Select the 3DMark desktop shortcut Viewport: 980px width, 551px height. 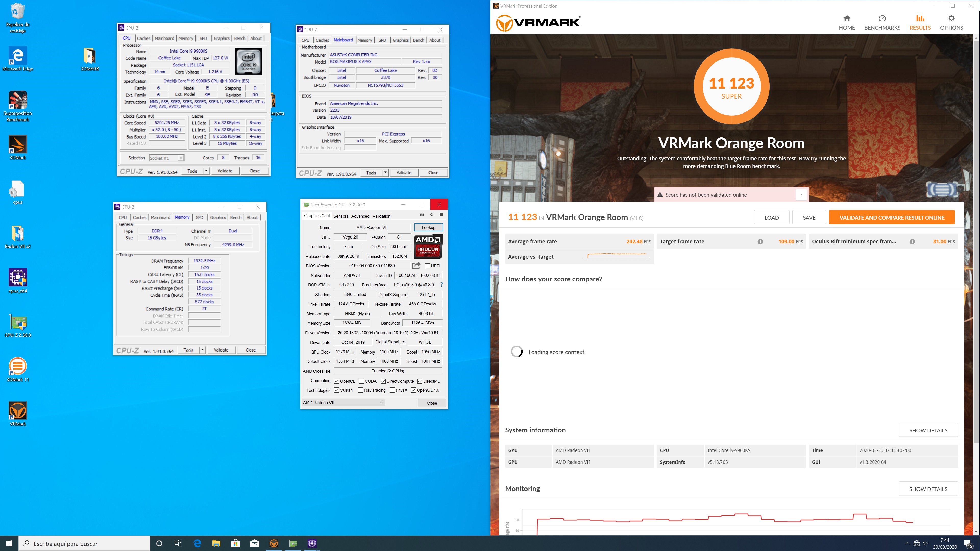18,147
